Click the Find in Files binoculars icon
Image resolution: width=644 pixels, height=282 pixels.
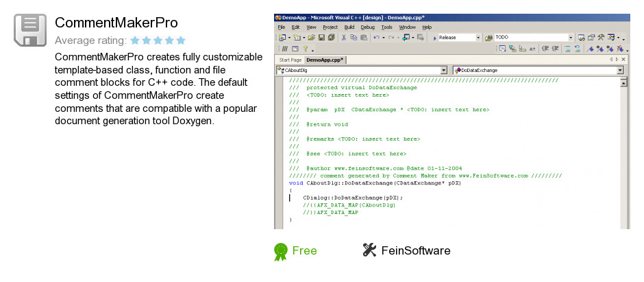tap(488, 38)
